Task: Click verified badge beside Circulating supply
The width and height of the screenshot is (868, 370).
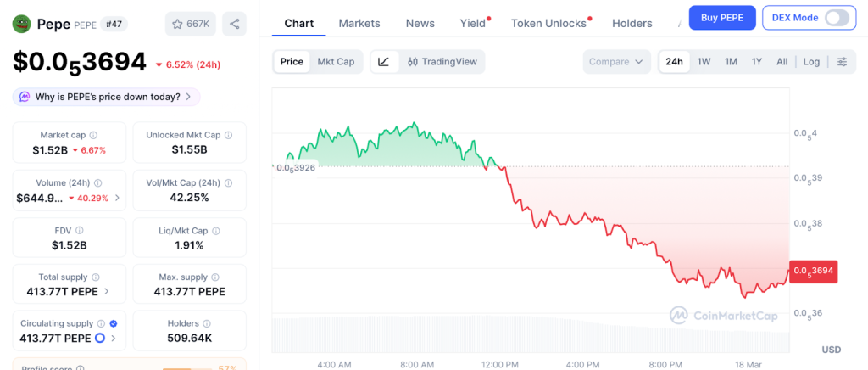Action: click(x=114, y=323)
